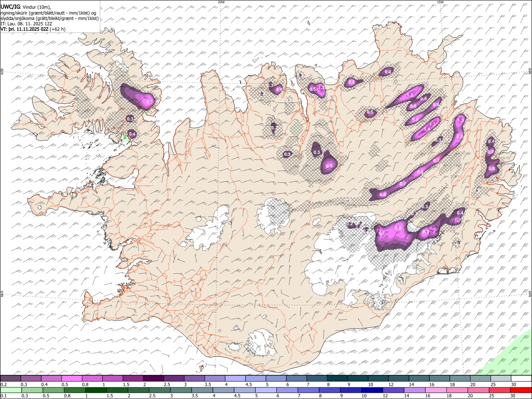
Task: Click the 'slydda/snjókoma' legend description line
Action: (49, 18)
